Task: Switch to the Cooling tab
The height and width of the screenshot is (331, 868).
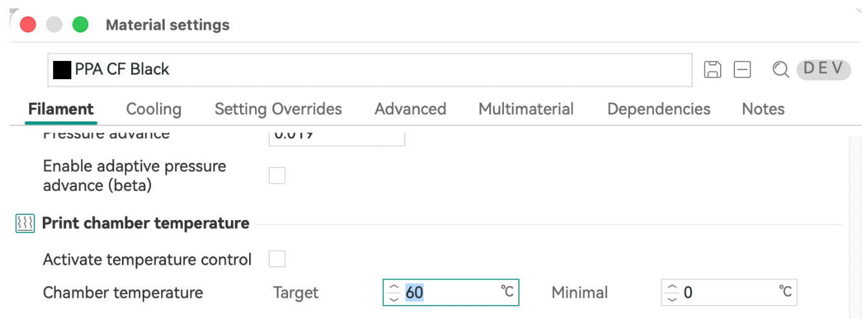Action: tap(154, 109)
